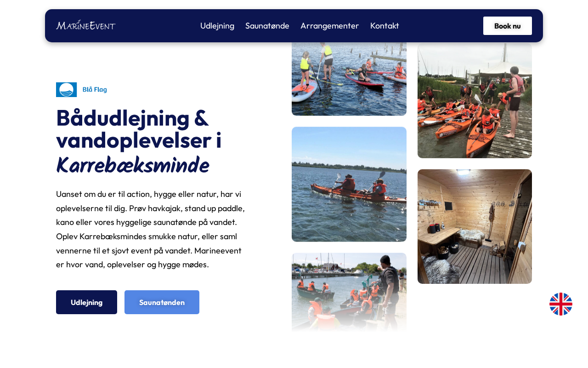This screenshot has height=368, width=588.
Task: Click the white Book nu button
Action: pos(508,26)
